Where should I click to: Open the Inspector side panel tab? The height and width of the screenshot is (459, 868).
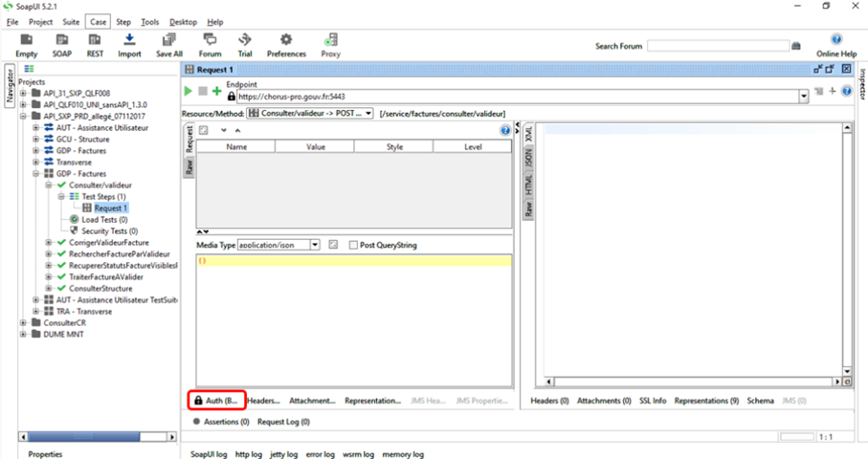tap(862, 84)
